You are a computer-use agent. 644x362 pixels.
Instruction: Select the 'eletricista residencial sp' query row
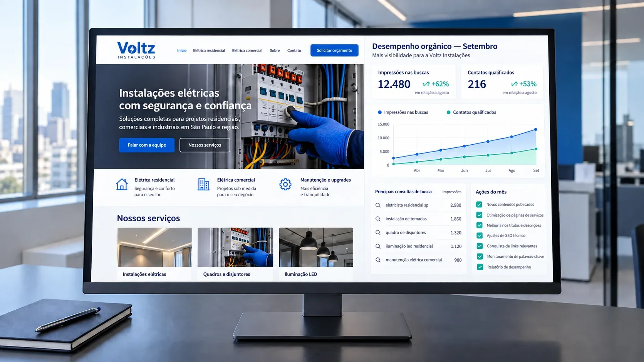[x=418, y=205]
